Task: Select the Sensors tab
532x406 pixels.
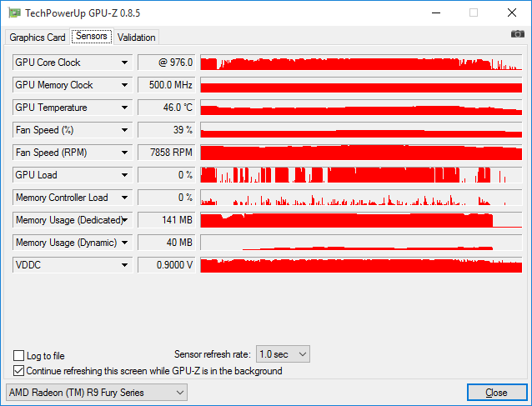Action: 92,36
